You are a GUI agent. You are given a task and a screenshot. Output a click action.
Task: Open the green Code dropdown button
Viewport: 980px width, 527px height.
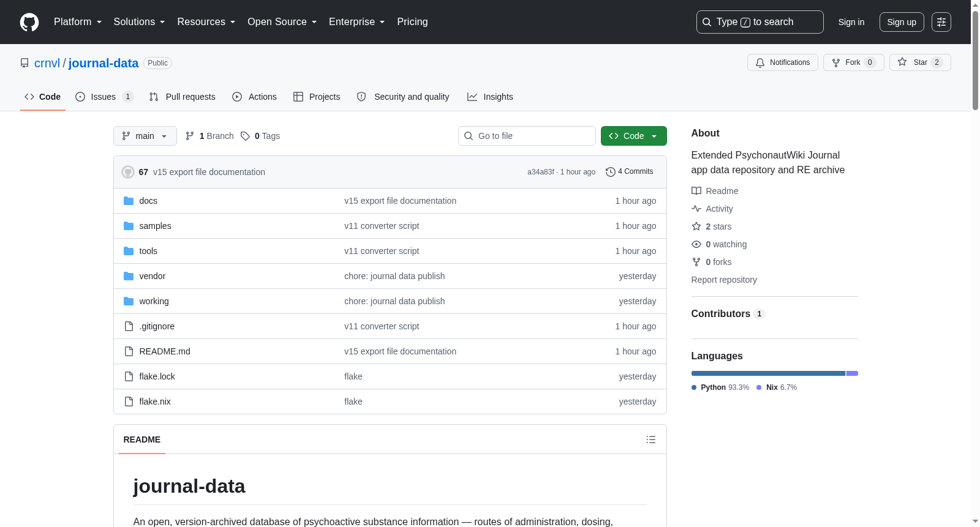pos(634,136)
